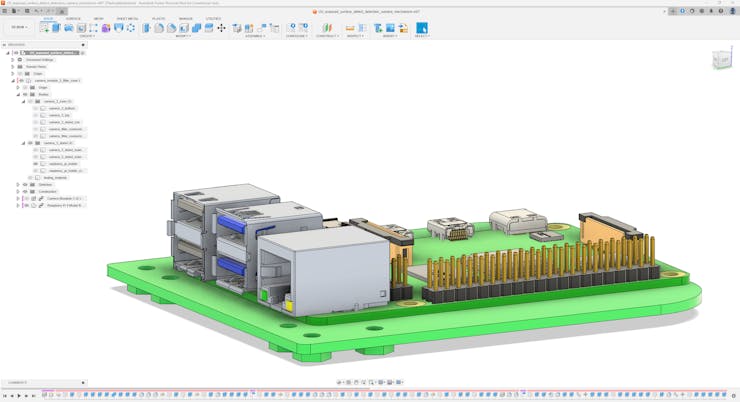Image resolution: width=740 pixels, height=402 pixels.
Task: Expand the Document Settings node
Action: tap(13, 60)
